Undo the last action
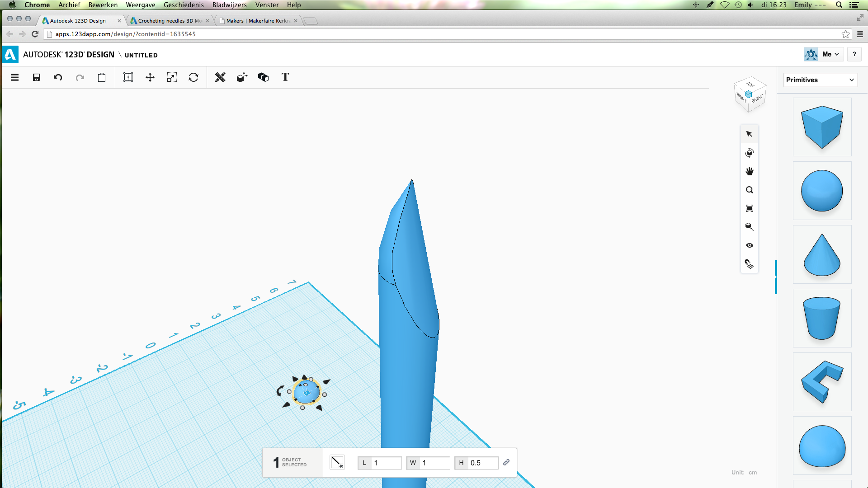The image size is (868, 488). point(58,77)
